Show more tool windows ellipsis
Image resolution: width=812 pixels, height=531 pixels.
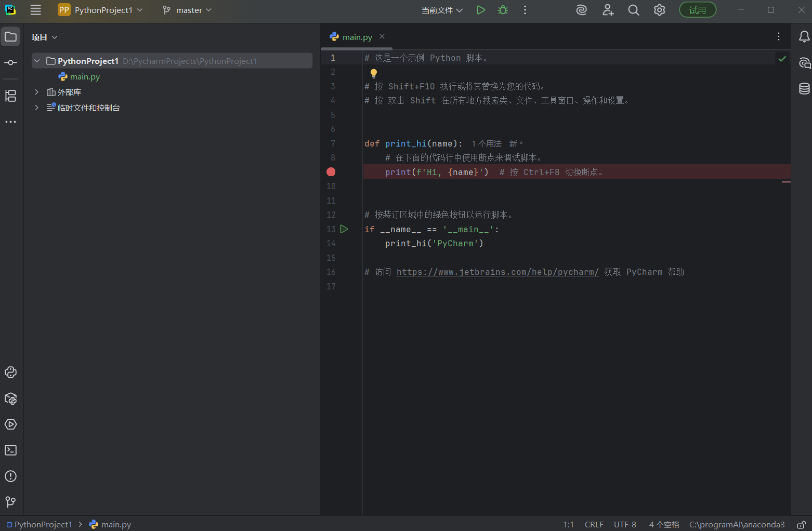[x=10, y=122]
